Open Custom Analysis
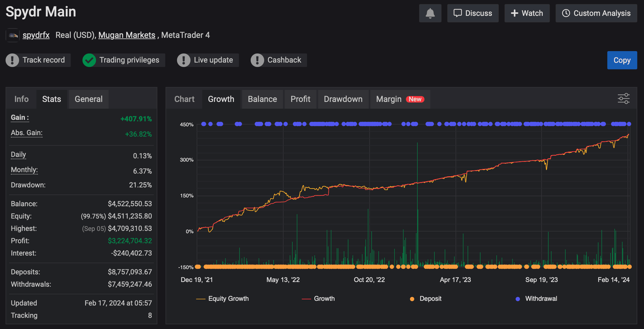 pos(596,13)
